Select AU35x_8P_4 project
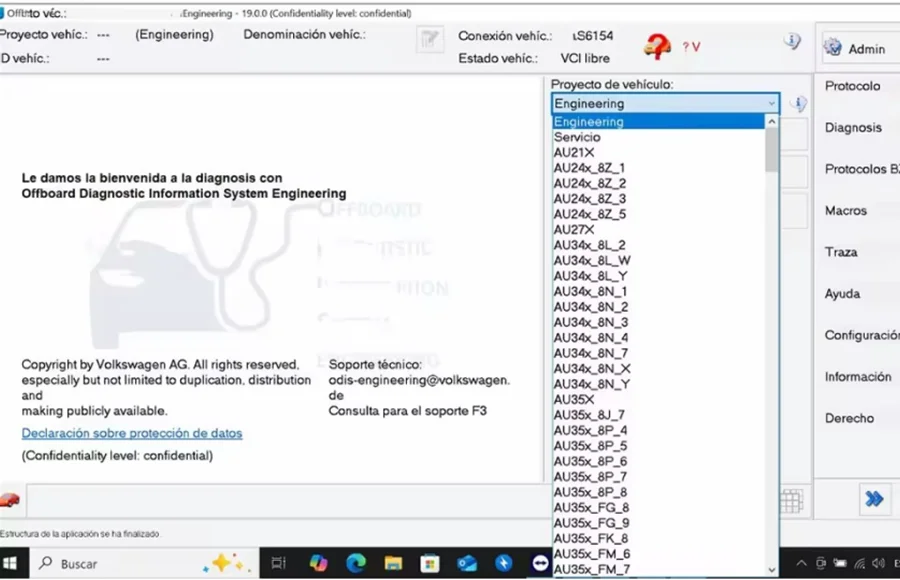 click(x=658, y=431)
